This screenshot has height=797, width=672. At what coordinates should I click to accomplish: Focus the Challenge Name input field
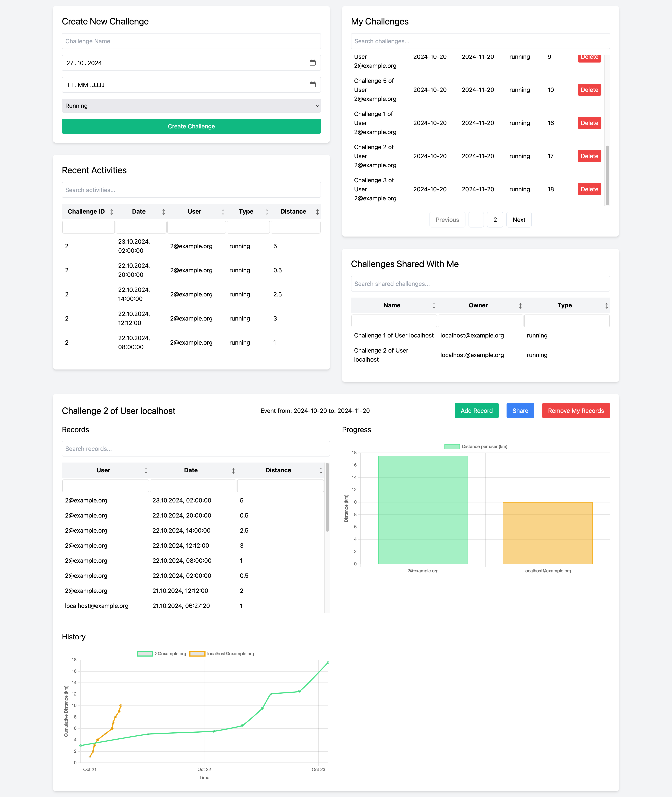(191, 41)
